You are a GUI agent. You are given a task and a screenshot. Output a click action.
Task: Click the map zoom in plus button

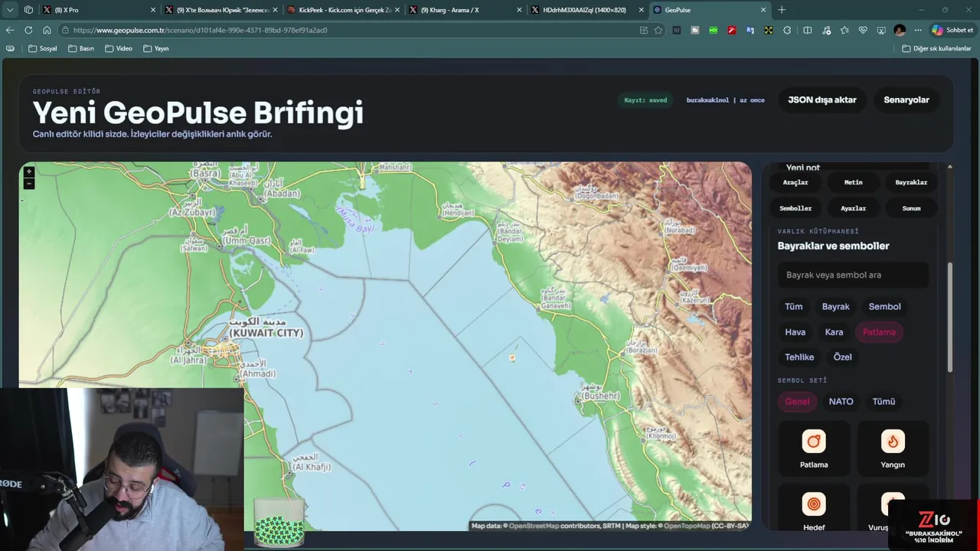(29, 172)
